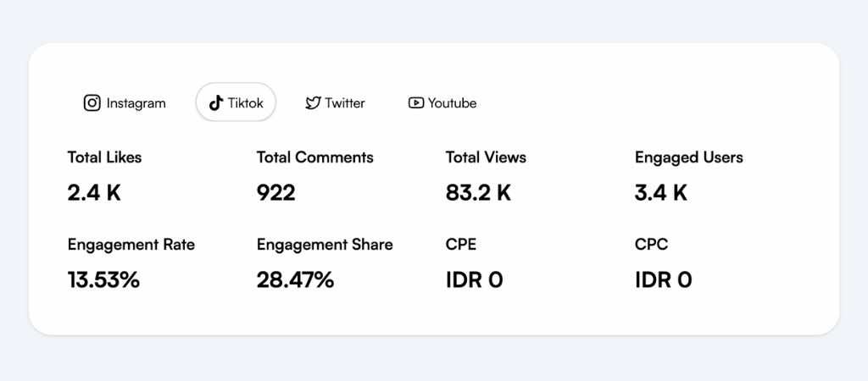Image resolution: width=868 pixels, height=381 pixels.
Task: Click the IDR 0 value under CPE
Action: coord(475,279)
